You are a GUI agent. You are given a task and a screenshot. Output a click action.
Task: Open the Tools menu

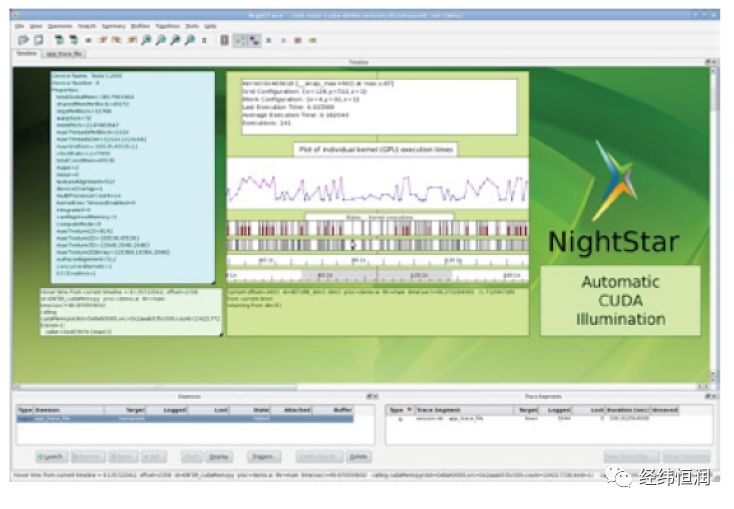pos(192,26)
